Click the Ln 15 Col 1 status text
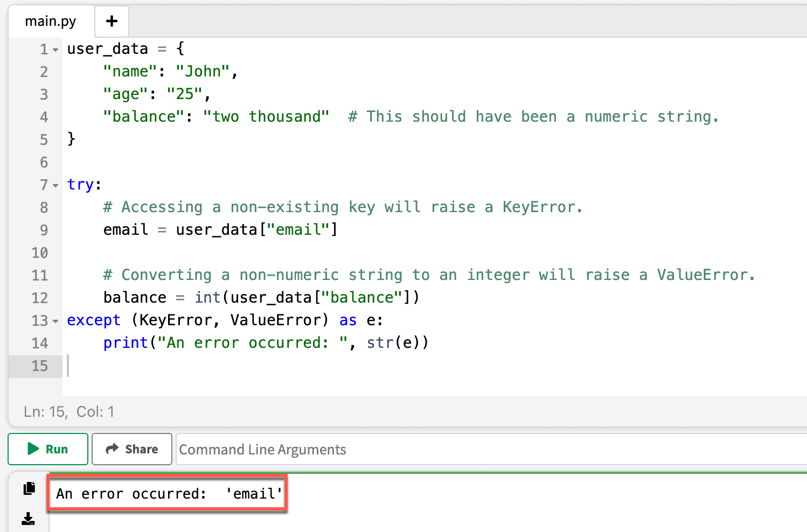The image size is (807, 532). coord(68,411)
